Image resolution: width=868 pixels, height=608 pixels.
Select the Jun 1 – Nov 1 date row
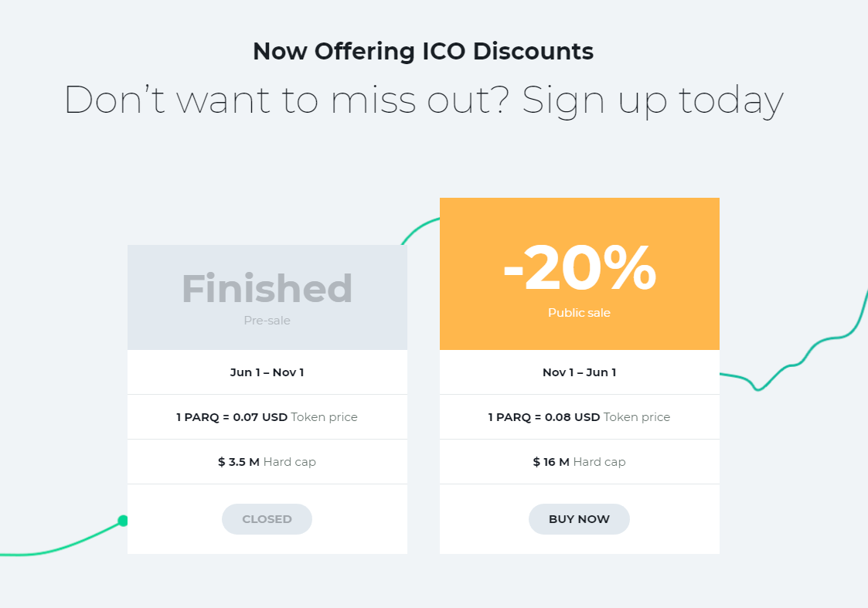pyautogui.click(x=267, y=372)
